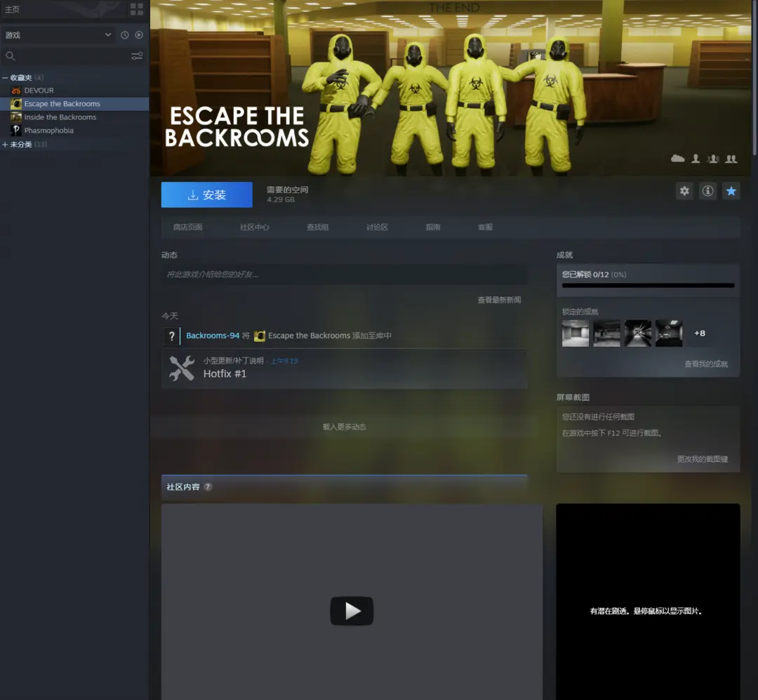Show the +8 more locked achievements
The image size is (758, 700).
(x=700, y=334)
